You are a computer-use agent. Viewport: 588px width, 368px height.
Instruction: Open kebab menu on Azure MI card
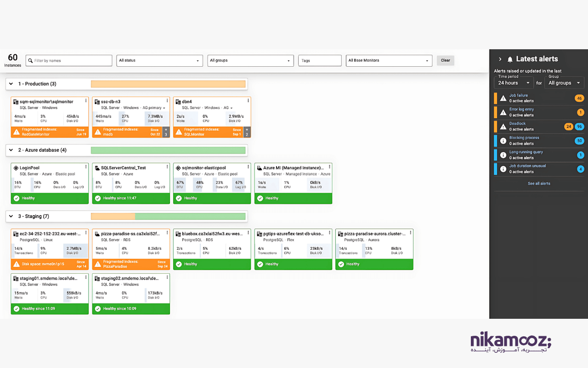click(329, 167)
